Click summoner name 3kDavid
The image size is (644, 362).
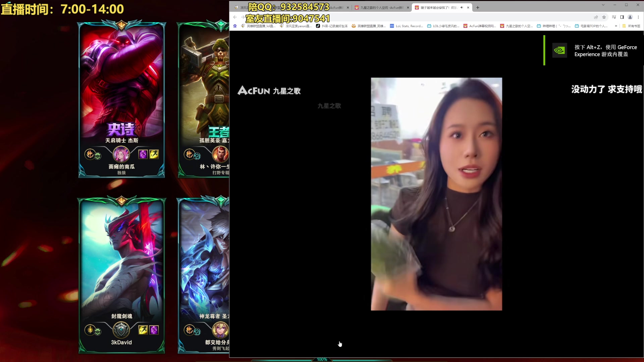point(121,342)
